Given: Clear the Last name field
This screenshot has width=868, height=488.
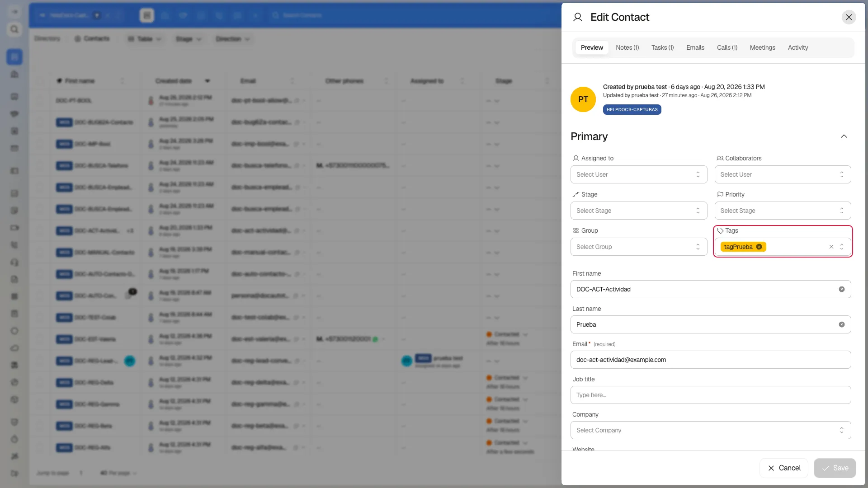Looking at the screenshot, I should pos(841,324).
